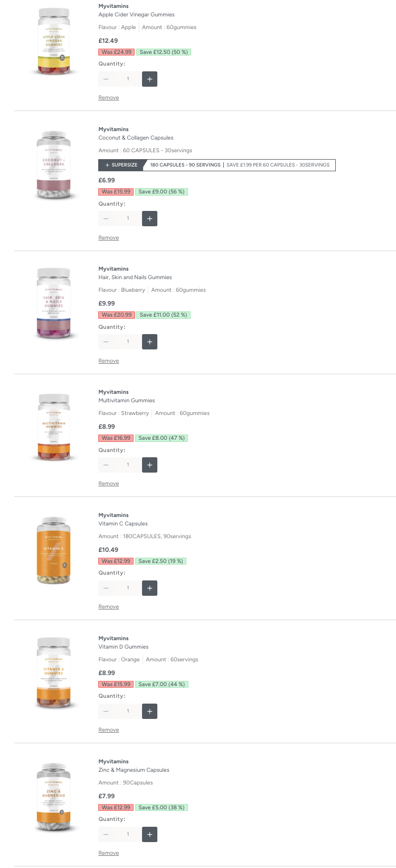Select quantity input for Apple Cider Vinegar Gummies
The height and width of the screenshot is (868, 396).
pos(128,79)
